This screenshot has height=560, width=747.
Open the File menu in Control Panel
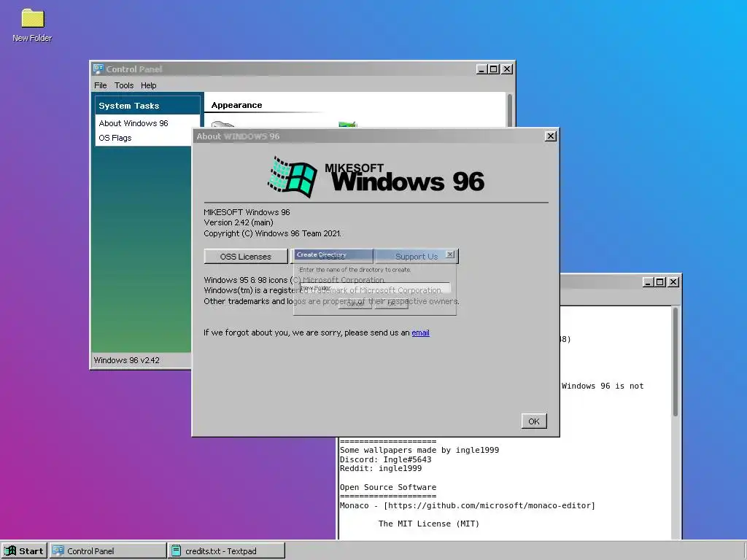[x=101, y=85]
